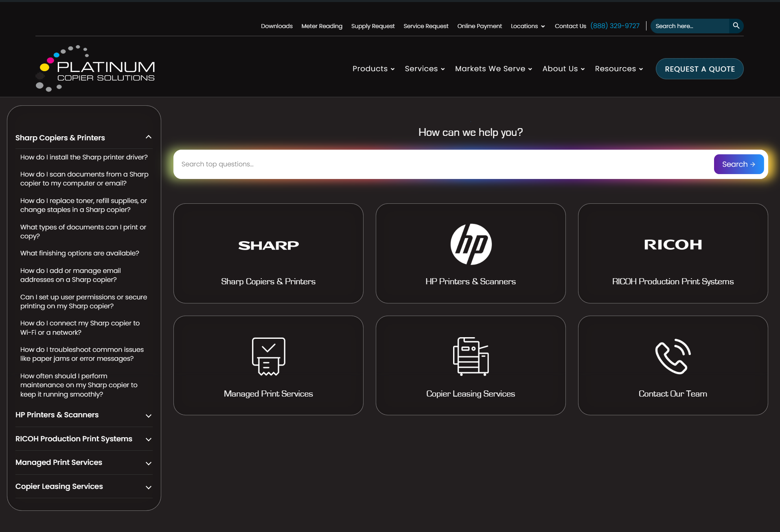Open the Products menu
Image resolution: width=780 pixels, height=532 pixels.
pyautogui.click(x=373, y=69)
